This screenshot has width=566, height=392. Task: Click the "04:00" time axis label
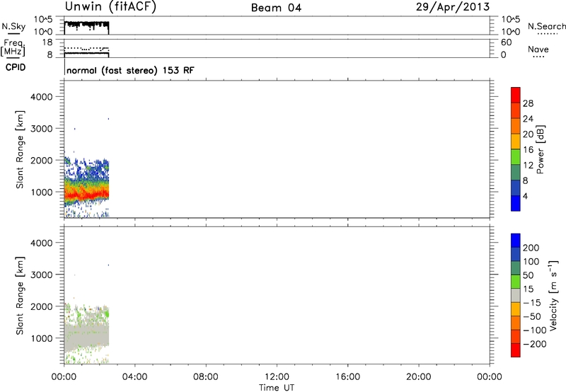[135, 377]
